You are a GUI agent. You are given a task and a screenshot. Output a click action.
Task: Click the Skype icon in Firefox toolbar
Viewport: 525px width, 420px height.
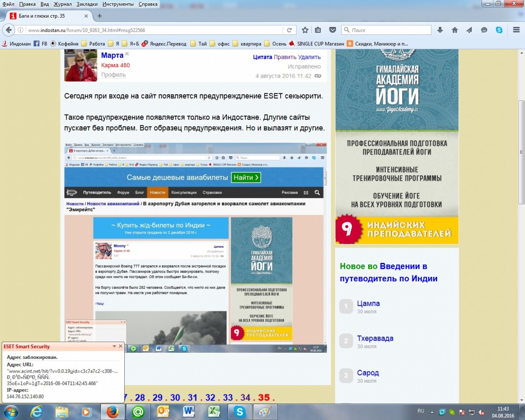coord(499,30)
